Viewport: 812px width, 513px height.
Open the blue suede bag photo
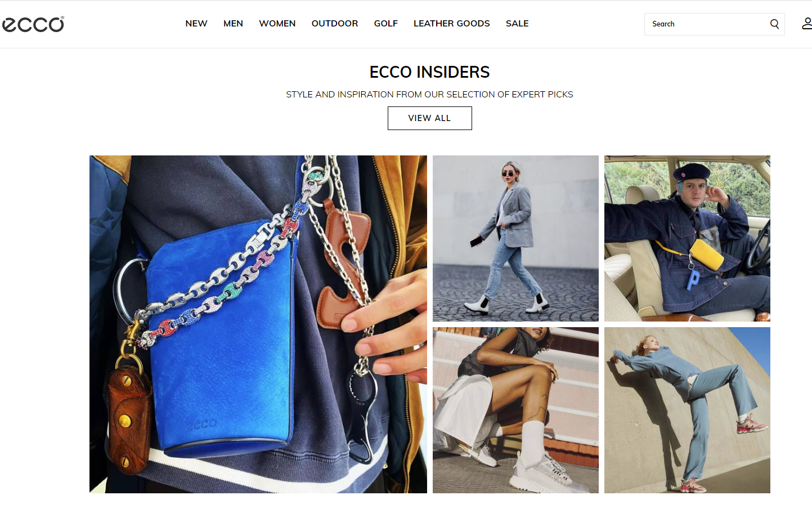[x=258, y=324]
